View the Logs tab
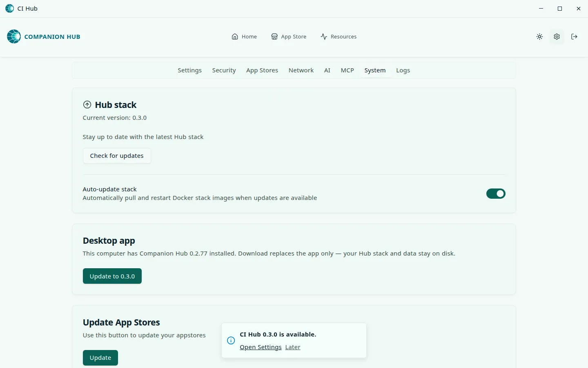 coord(403,70)
